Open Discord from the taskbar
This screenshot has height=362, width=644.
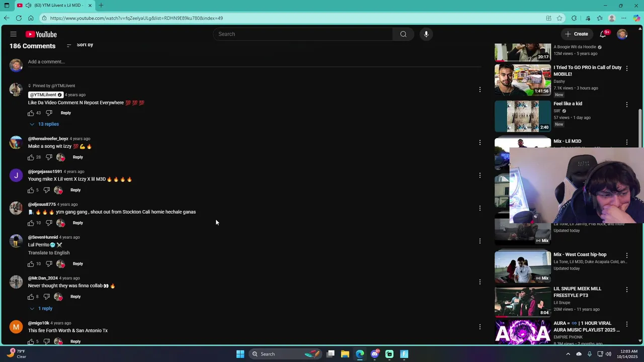[375, 354]
